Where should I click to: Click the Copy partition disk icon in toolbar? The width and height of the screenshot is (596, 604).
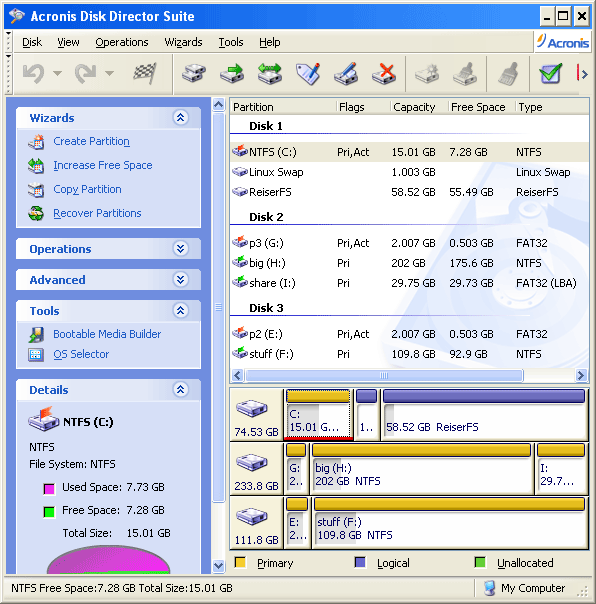click(193, 73)
